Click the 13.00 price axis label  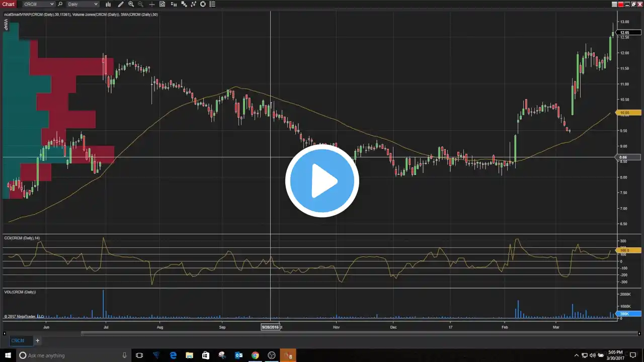(624, 22)
